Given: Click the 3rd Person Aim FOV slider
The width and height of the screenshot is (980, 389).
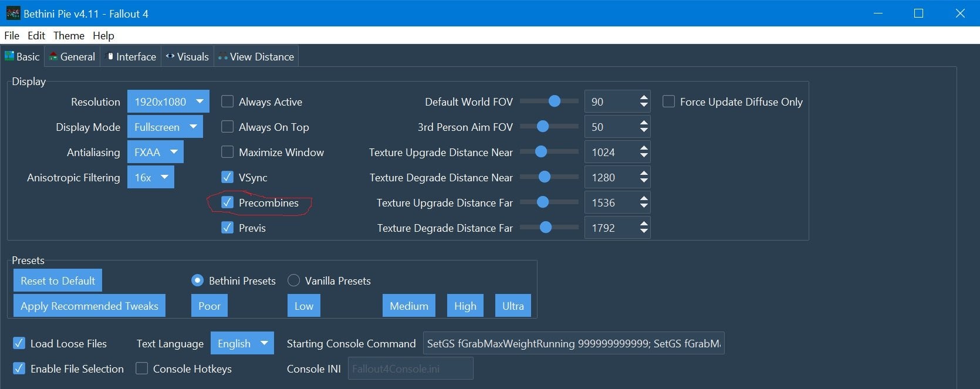Looking at the screenshot, I should [x=549, y=127].
